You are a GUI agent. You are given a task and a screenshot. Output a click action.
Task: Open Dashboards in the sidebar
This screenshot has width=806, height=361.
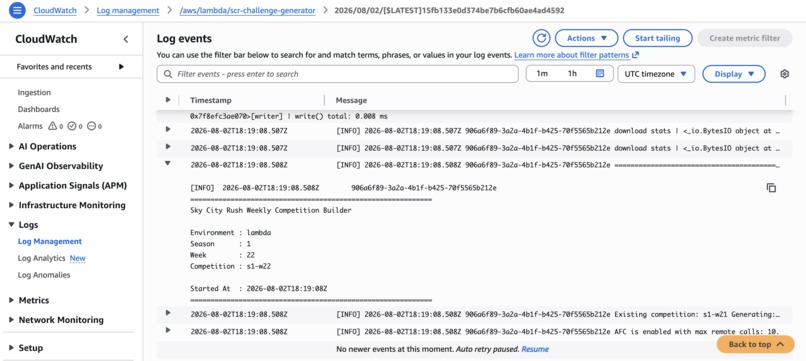[39, 109]
